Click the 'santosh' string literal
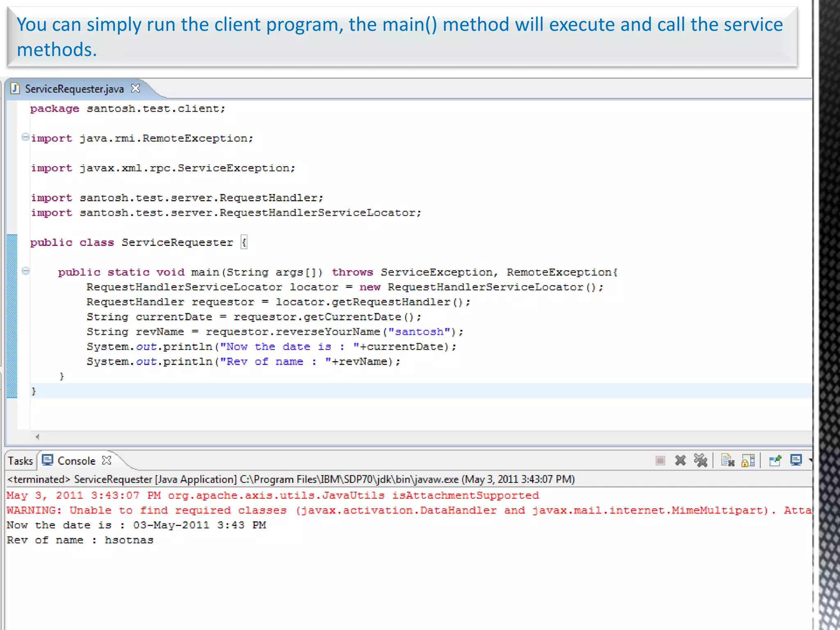The height and width of the screenshot is (630, 840). click(419, 332)
